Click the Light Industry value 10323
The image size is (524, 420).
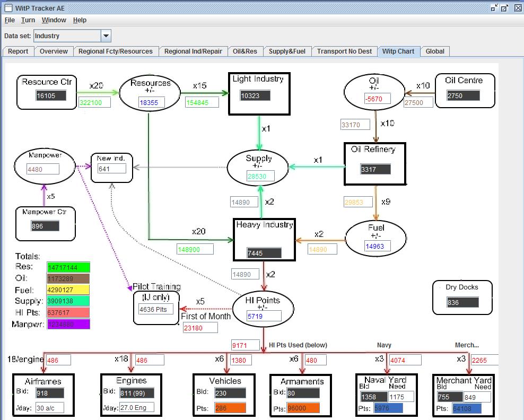pos(255,95)
